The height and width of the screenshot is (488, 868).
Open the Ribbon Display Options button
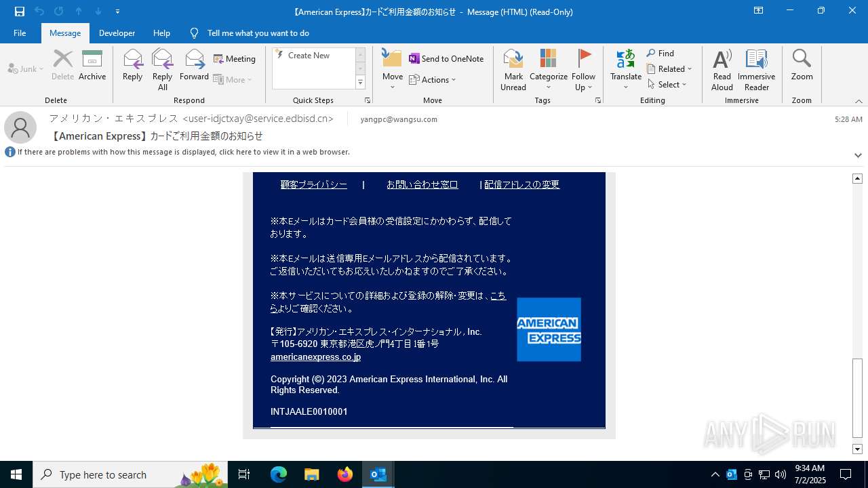758,11
